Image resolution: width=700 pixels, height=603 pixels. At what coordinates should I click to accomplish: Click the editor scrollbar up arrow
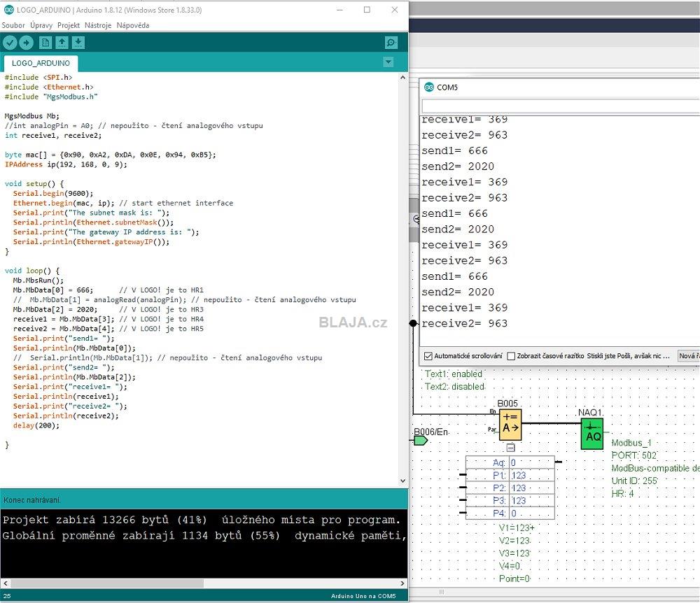point(402,78)
